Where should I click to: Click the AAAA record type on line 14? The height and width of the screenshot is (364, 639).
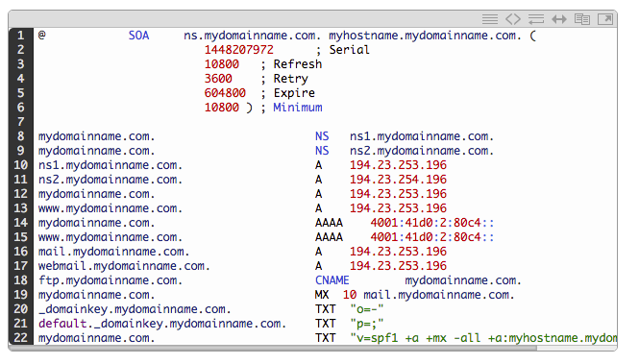(329, 223)
